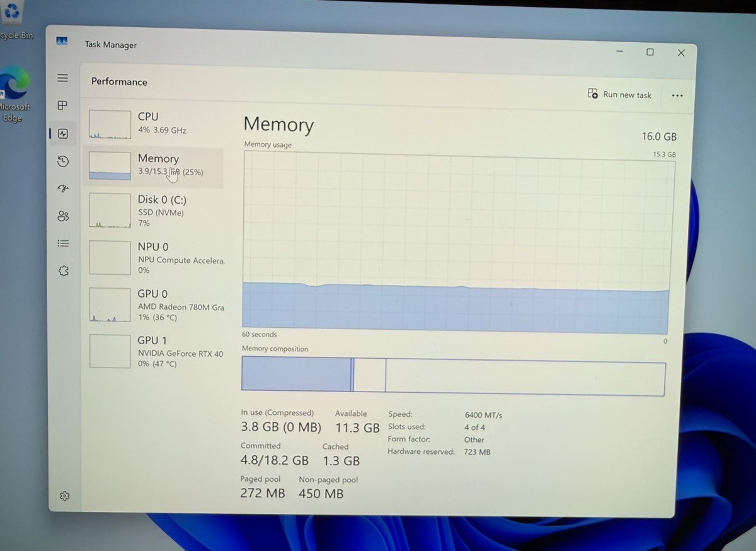Close the Task Manager window

coord(681,54)
